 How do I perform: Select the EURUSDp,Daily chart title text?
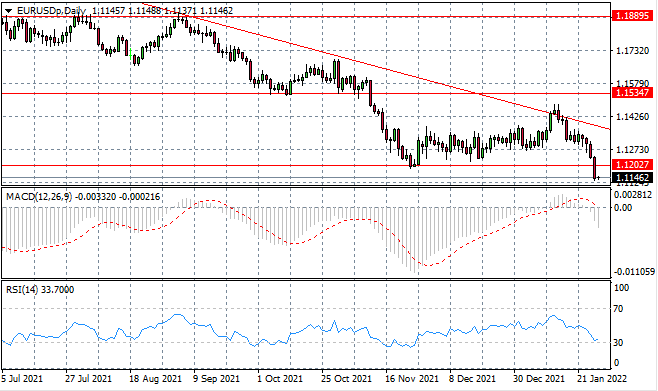tap(52, 10)
